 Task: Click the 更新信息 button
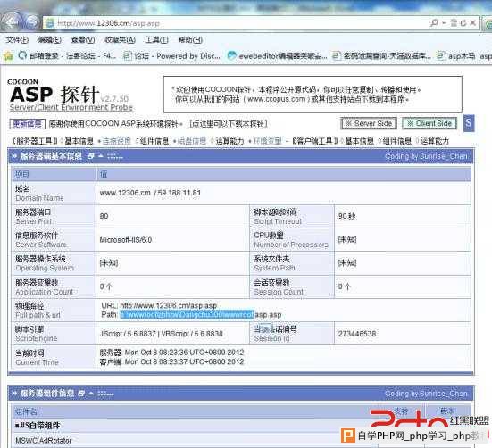click(28, 124)
